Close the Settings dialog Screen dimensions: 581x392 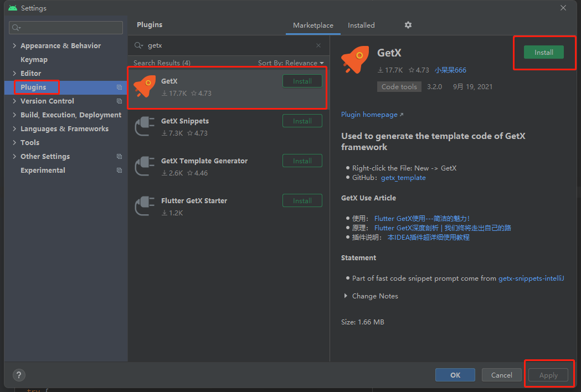[x=563, y=8]
